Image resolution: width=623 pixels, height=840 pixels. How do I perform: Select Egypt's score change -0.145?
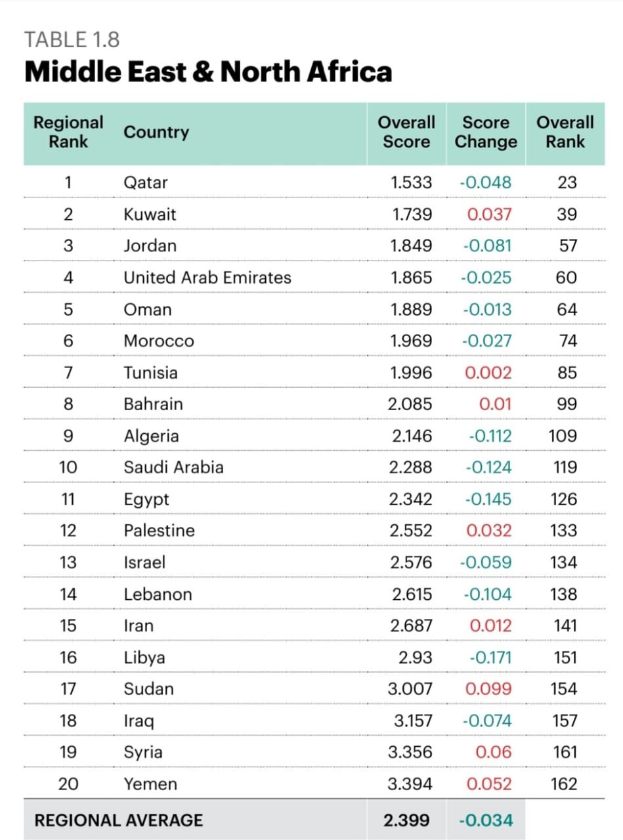[488, 499]
